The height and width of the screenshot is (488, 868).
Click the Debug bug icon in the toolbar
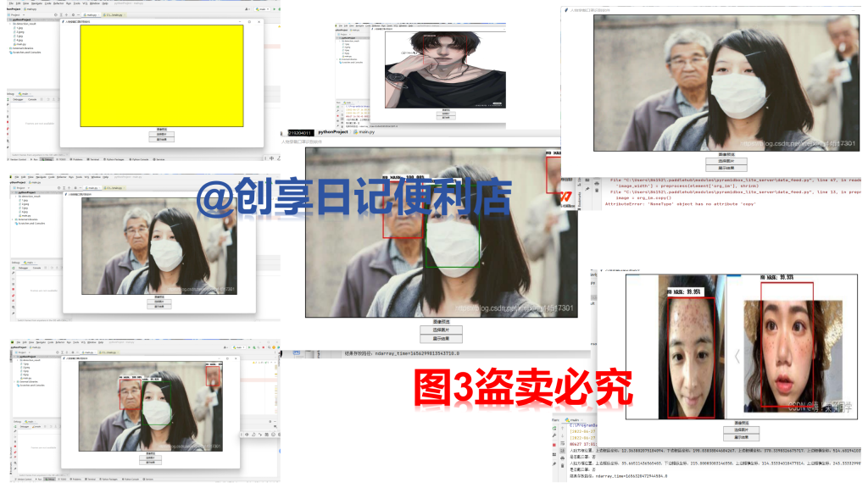pos(280,9)
